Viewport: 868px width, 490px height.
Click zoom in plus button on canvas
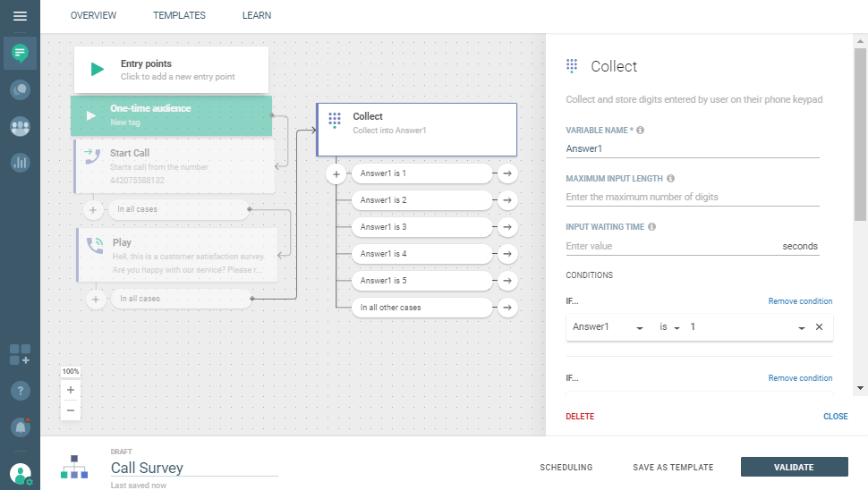pyautogui.click(x=71, y=390)
